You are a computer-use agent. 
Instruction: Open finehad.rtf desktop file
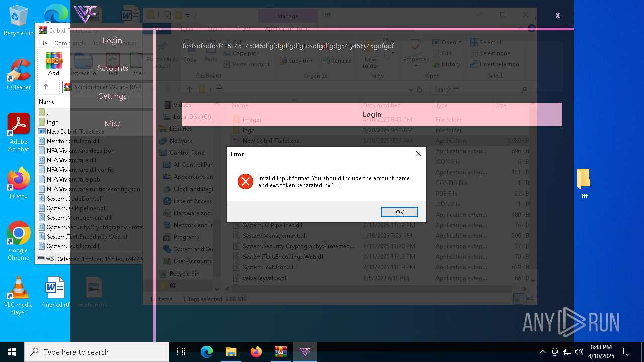55,292
